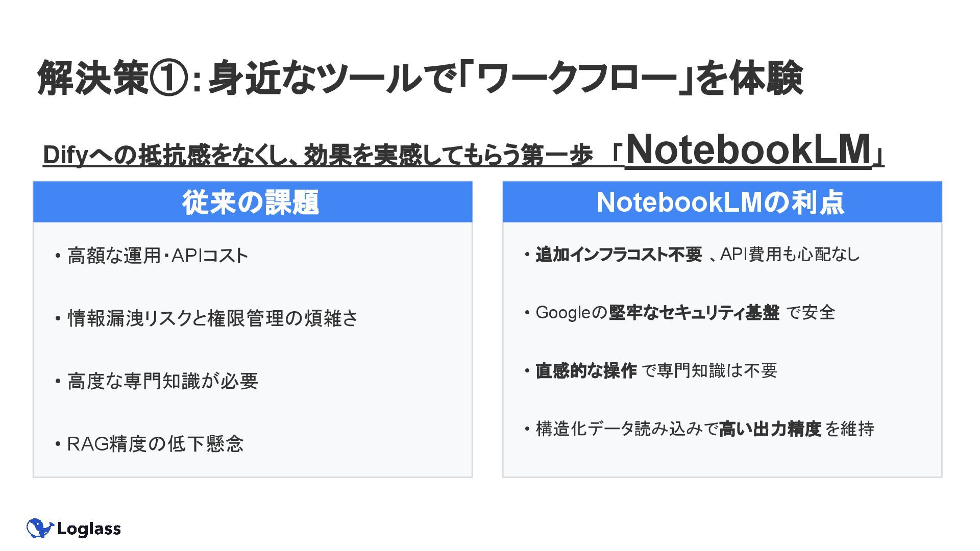The image size is (980, 551).
Task: Select the 従来の課題 blue header
Action: [252, 202]
